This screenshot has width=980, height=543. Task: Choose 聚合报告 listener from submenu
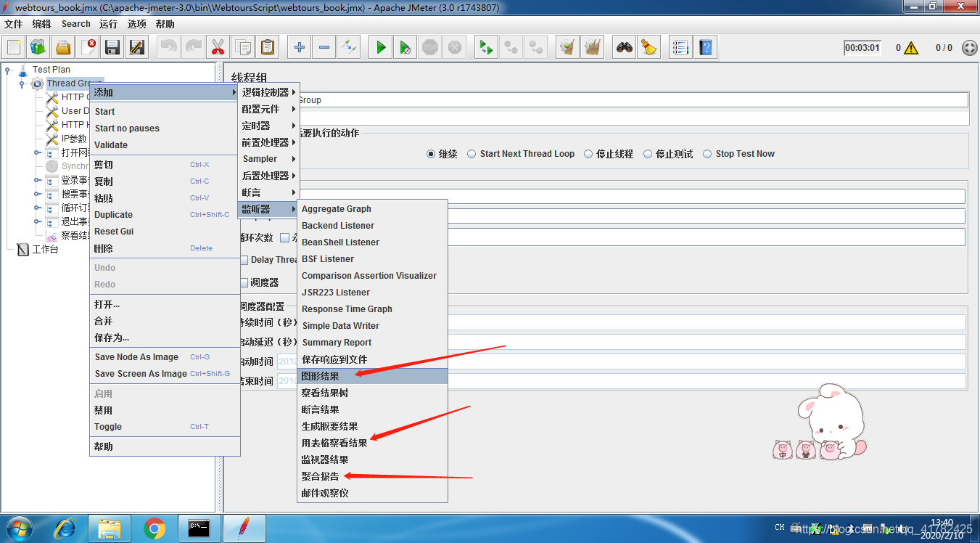[372, 476]
